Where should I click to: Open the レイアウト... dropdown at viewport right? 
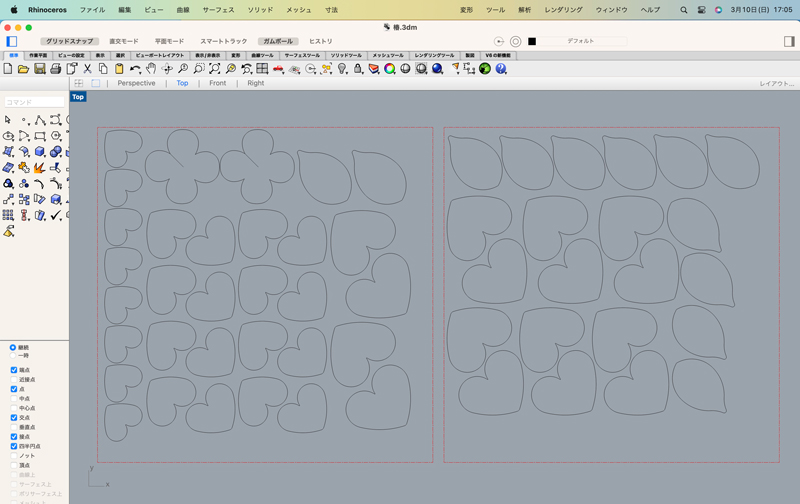776,84
